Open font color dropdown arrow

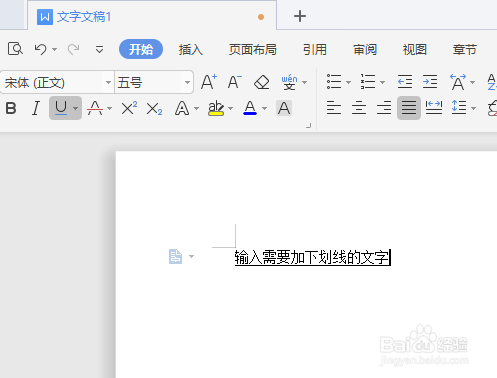click(x=265, y=108)
